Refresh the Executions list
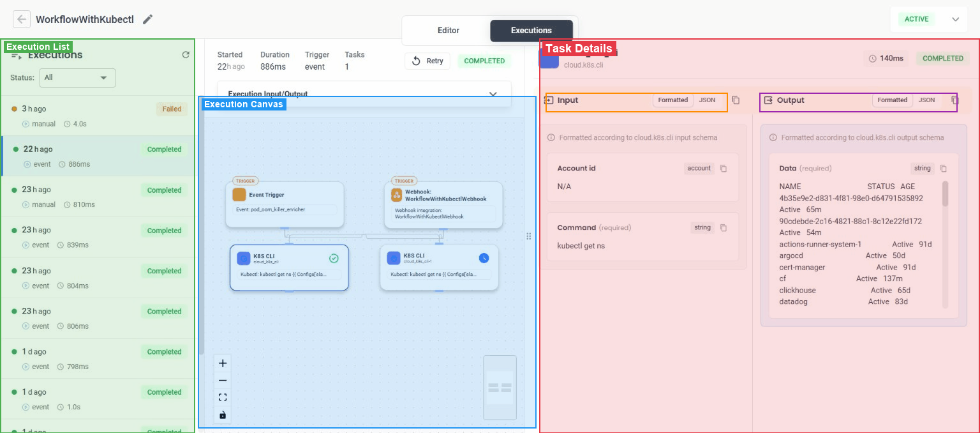The height and width of the screenshot is (433, 980). point(185,54)
